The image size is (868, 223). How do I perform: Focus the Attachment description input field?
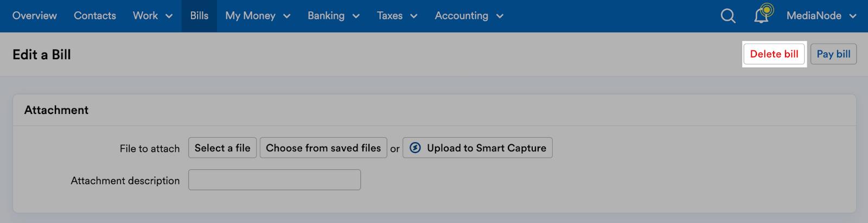coord(275,180)
